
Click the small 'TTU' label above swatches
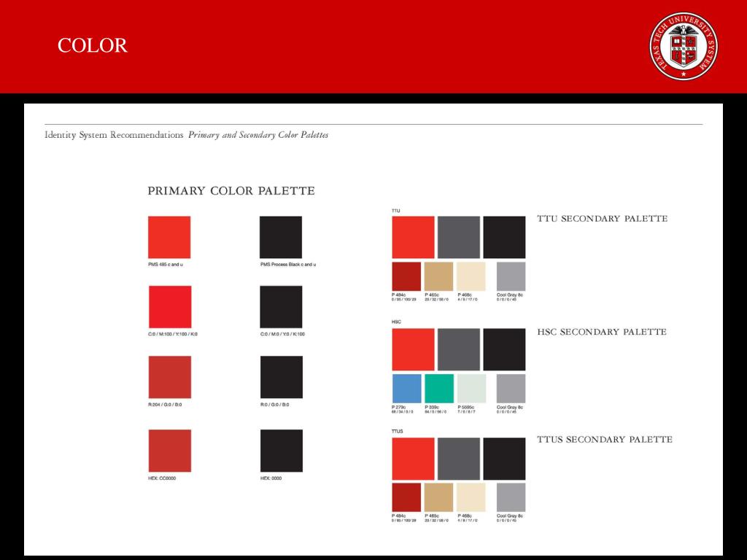point(396,211)
